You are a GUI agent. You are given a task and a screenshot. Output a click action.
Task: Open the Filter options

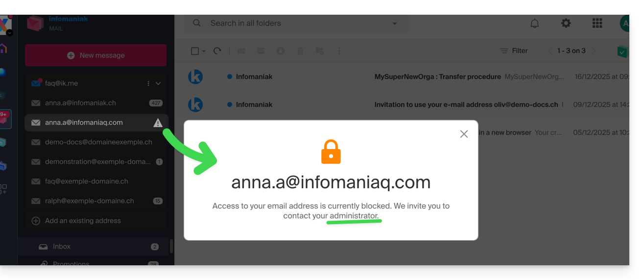pyautogui.click(x=514, y=51)
